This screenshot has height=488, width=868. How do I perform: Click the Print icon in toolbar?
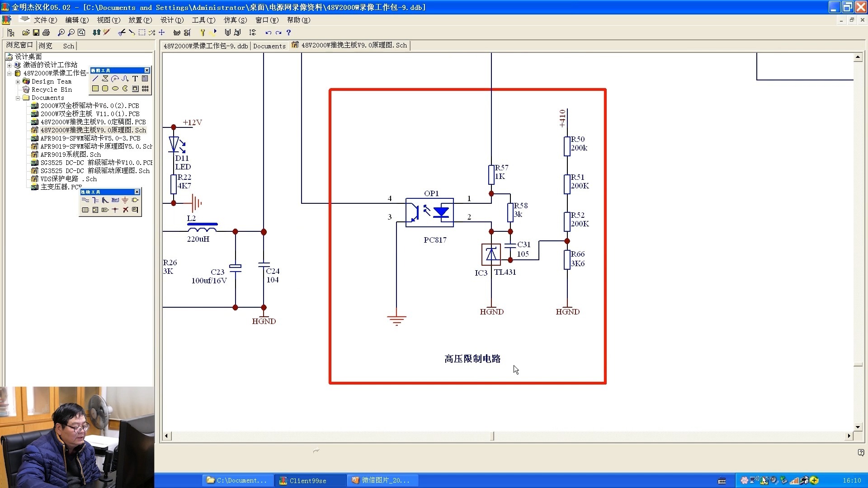point(46,33)
